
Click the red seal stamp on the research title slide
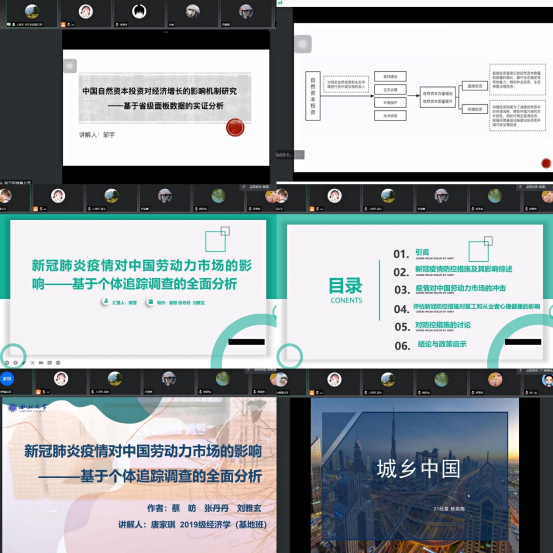235,127
